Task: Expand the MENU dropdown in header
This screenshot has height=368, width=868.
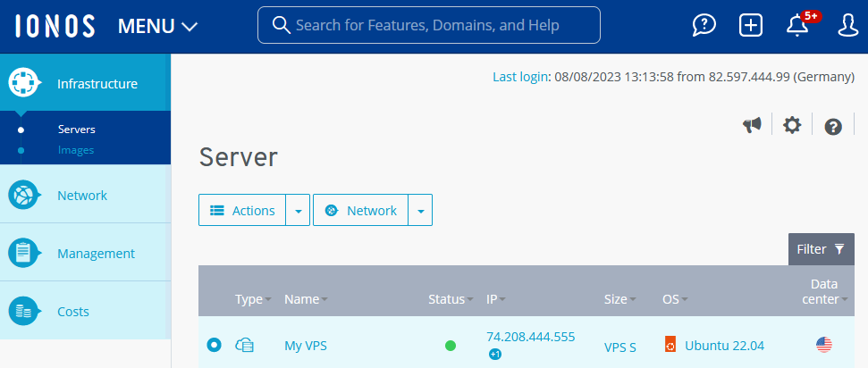Action: [157, 26]
